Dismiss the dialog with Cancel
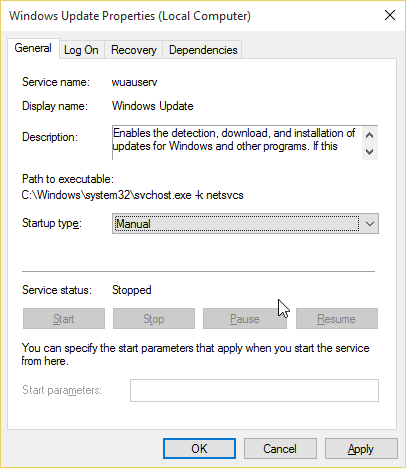 (280, 449)
